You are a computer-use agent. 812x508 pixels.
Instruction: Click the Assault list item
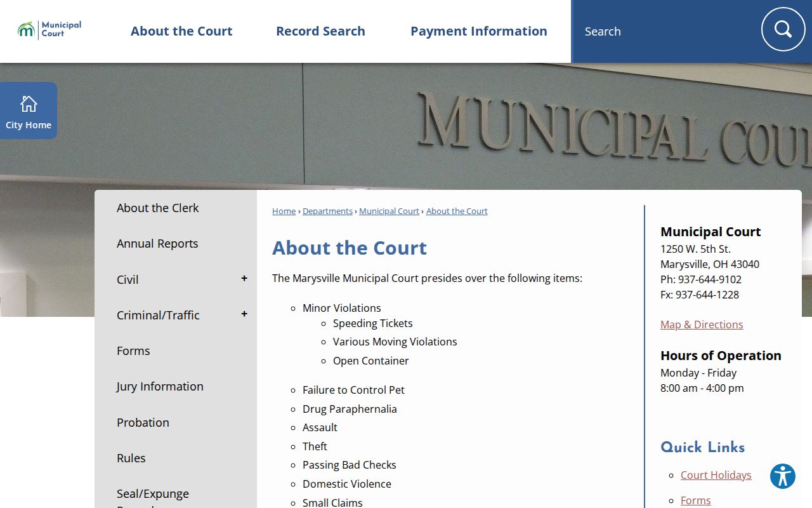(320, 427)
